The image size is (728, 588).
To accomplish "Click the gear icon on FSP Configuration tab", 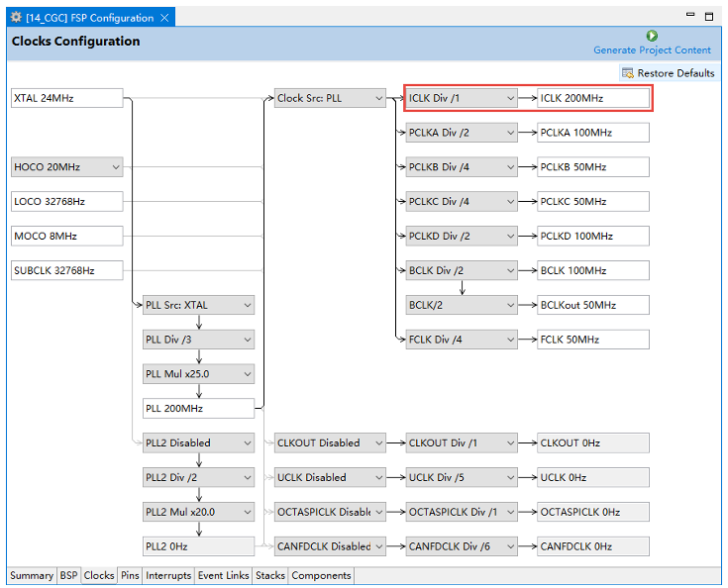I will click(16, 18).
